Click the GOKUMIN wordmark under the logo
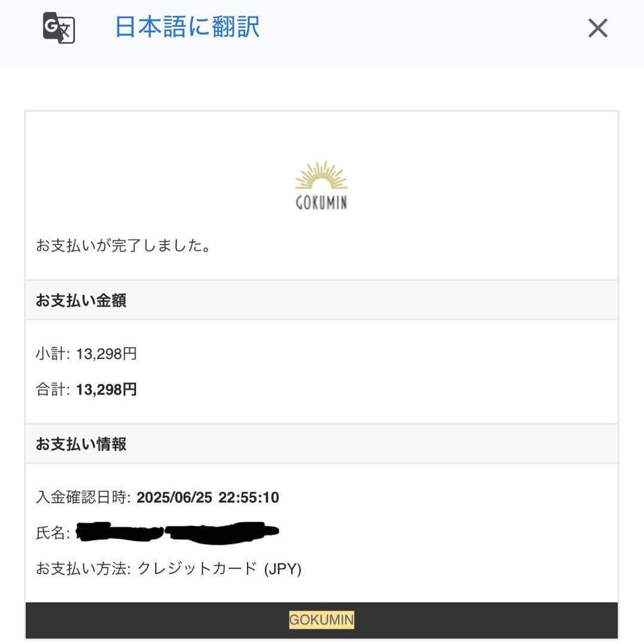Viewport: 644px width, 644px height. (321, 203)
